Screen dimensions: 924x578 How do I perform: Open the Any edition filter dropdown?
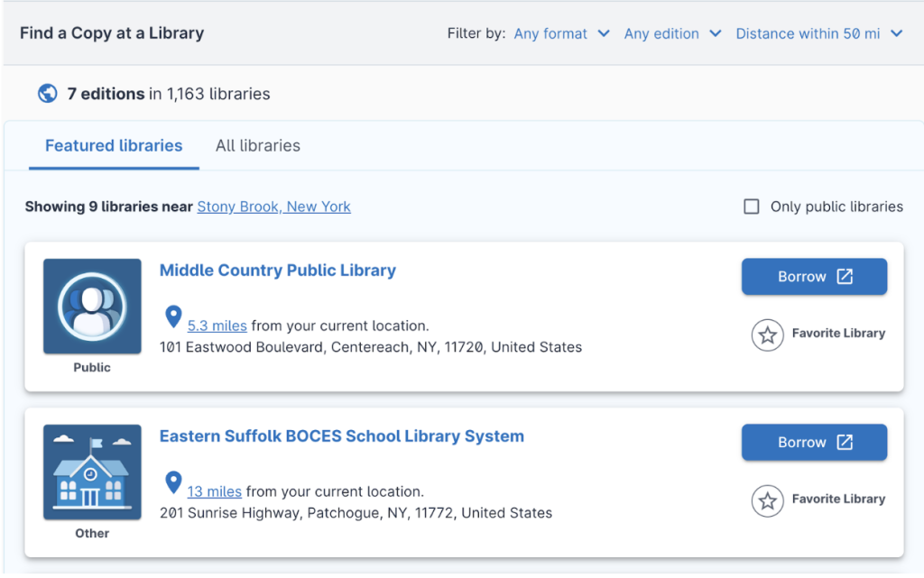point(672,33)
